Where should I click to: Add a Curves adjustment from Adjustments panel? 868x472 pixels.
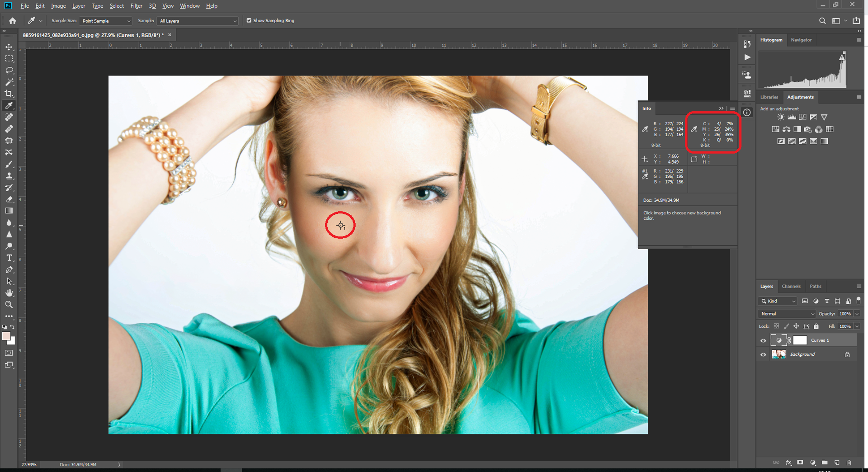coord(802,117)
